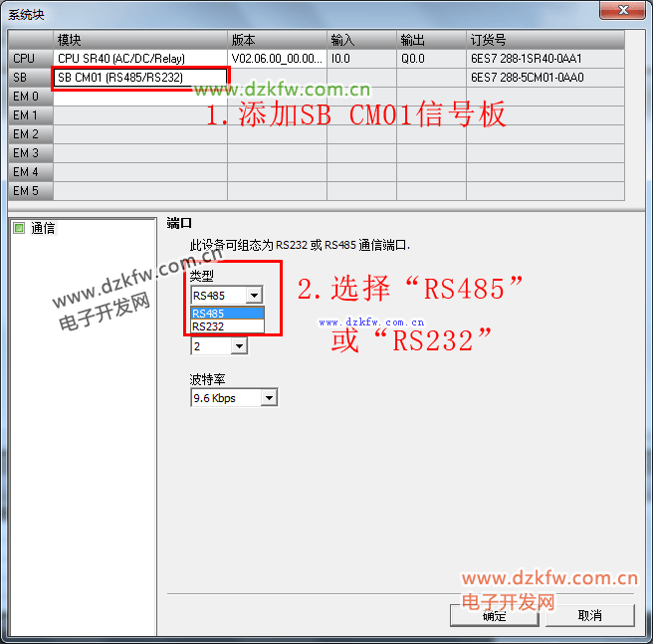Confirm settings with the 确定 button
The width and height of the screenshot is (653, 644).
pyautogui.click(x=494, y=616)
